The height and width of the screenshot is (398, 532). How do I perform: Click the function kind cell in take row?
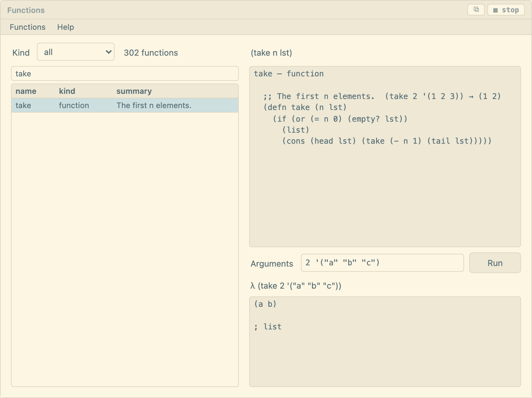[x=74, y=105]
